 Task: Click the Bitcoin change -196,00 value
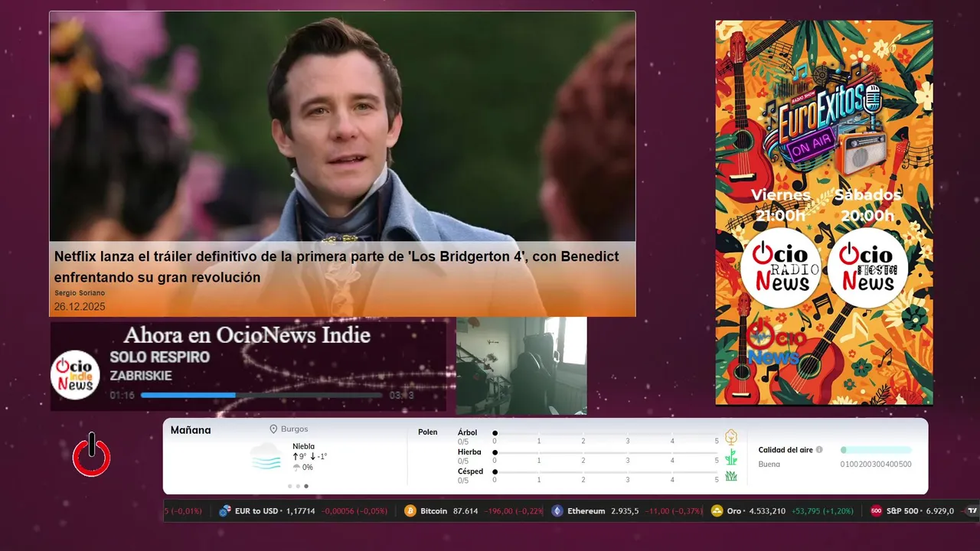click(498, 511)
